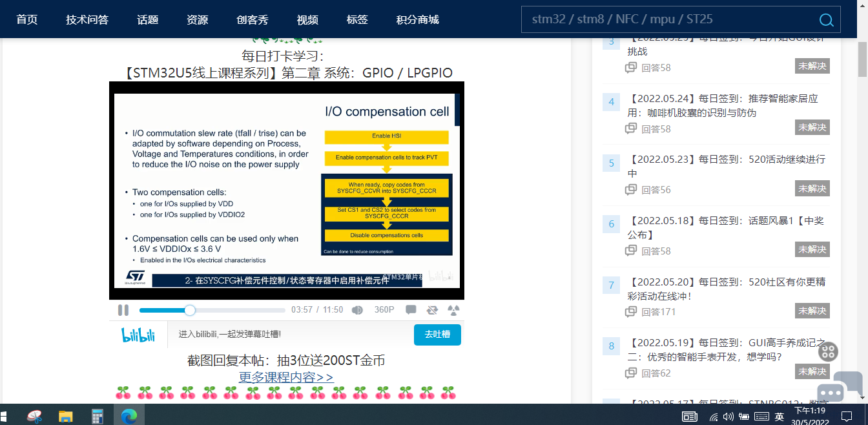The image size is (868, 425).
Task: Open the 创客秀 navigation item
Action: (x=253, y=19)
